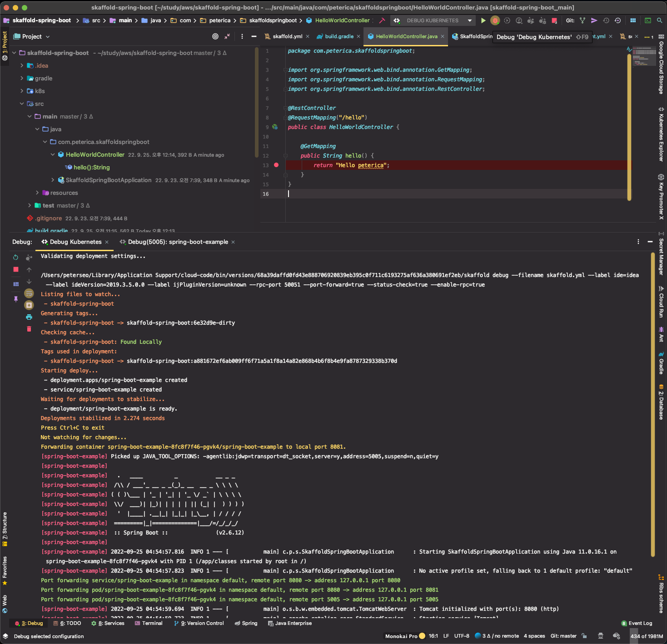
Task: Build the project with the hammer icon
Action: pyautogui.click(x=382, y=20)
